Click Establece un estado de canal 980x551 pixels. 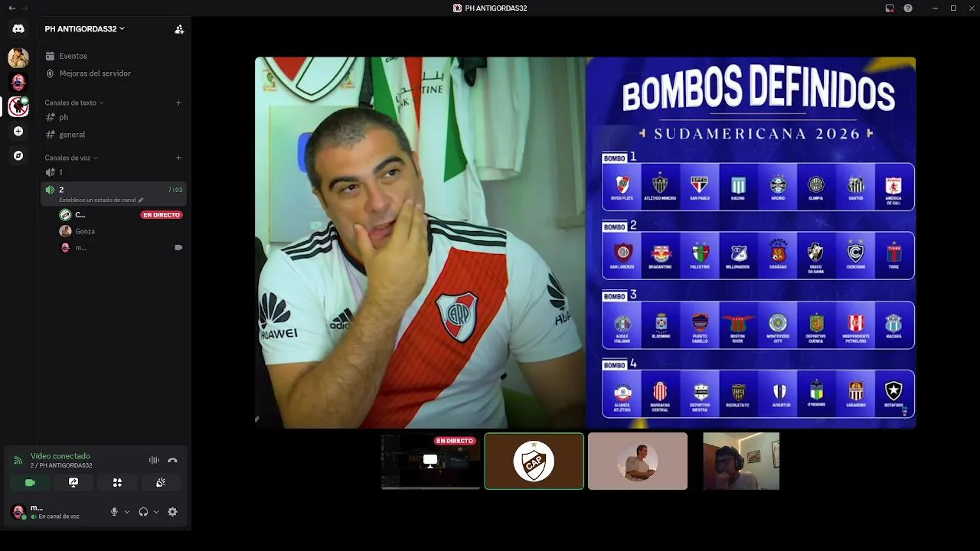click(101, 200)
